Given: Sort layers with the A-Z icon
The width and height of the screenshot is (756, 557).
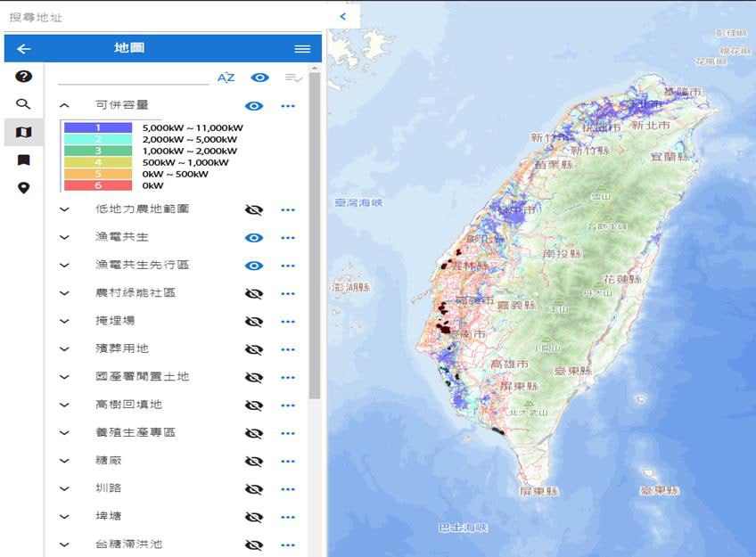Looking at the screenshot, I should 226,78.
